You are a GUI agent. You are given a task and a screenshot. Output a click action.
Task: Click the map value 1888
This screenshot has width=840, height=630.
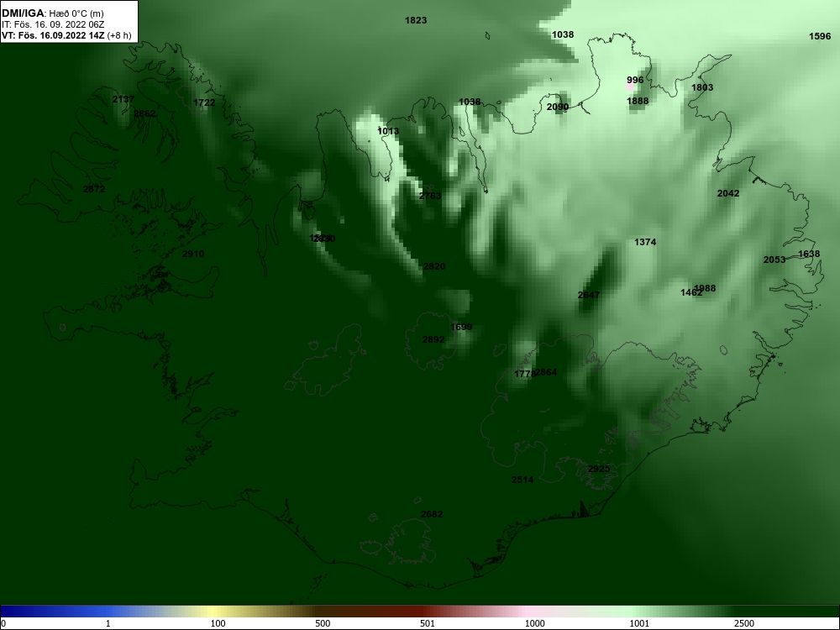click(x=638, y=101)
